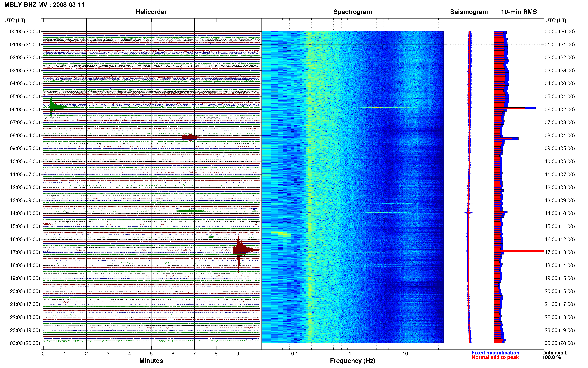Click the right 'UTC (LT)' axis label
The width and height of the screenshot is (588, 368).
coord(556,20)
